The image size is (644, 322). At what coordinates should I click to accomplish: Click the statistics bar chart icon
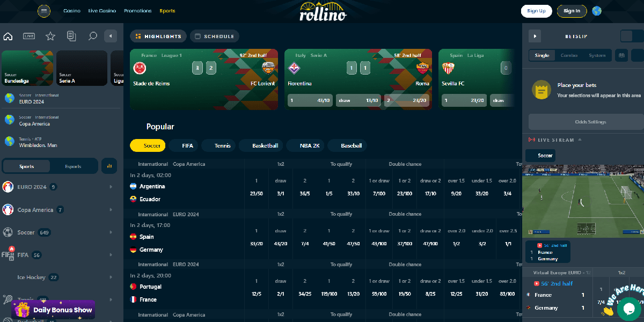(x=109, y=166)
